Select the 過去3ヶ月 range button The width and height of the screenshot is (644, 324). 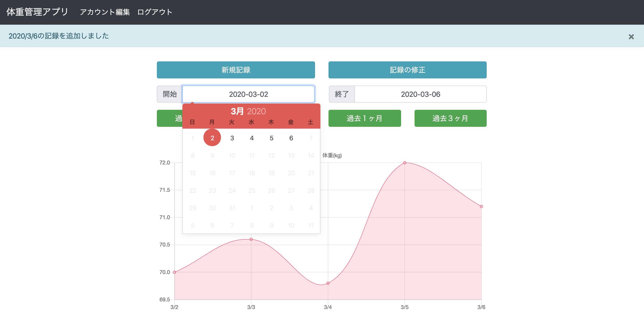(x=450, y=118)
